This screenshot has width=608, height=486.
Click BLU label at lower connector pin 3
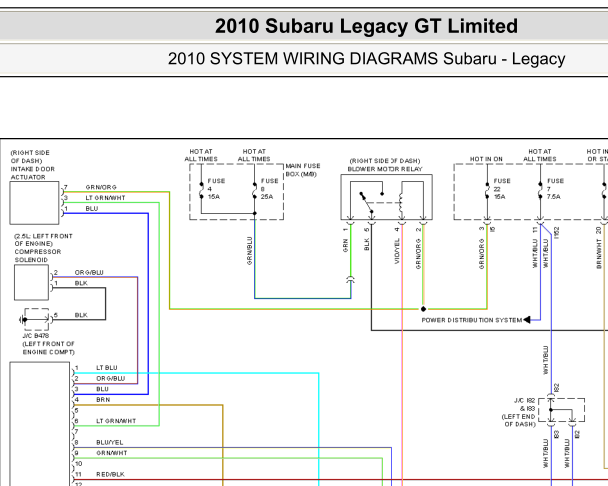(102, 389)
